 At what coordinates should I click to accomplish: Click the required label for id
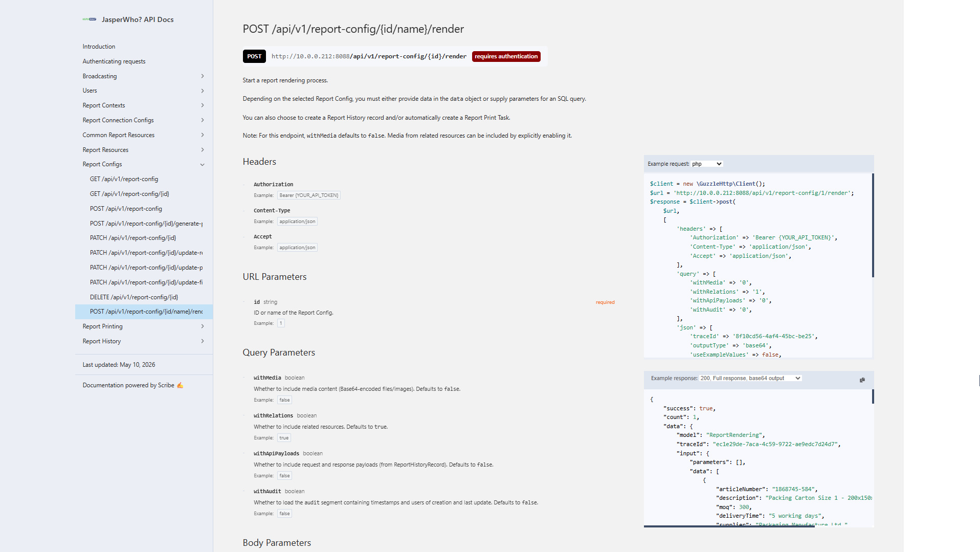[x=605, y=302]
